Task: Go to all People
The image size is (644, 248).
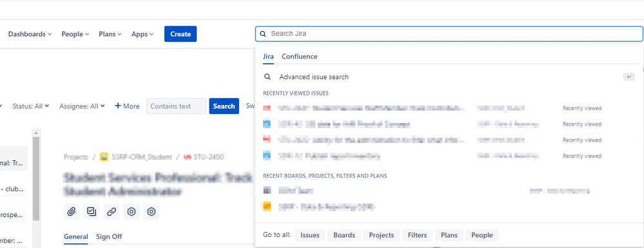Action: (x=482, y=235)
